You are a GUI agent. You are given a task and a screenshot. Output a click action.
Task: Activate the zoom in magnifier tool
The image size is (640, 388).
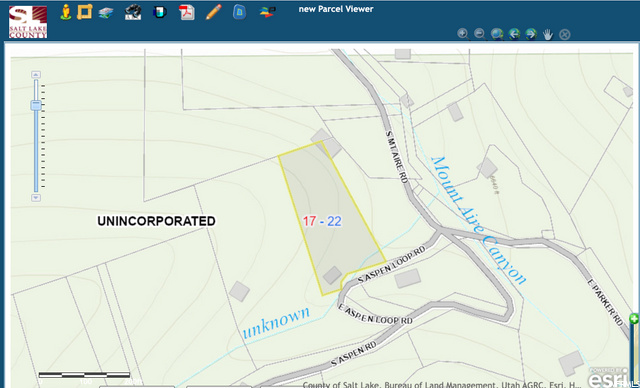[463, 34]
